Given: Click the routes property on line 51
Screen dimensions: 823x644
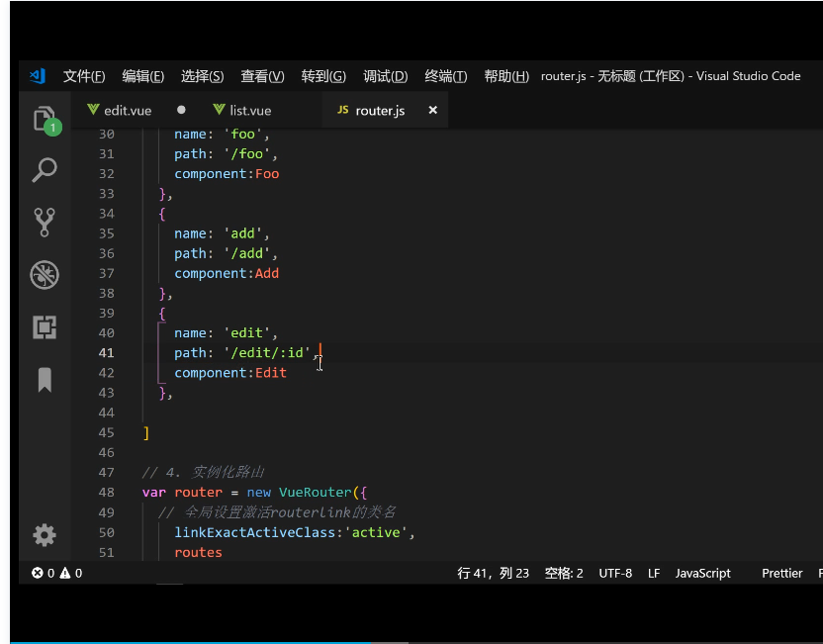Looking at the screenshot, I should 199,552.
